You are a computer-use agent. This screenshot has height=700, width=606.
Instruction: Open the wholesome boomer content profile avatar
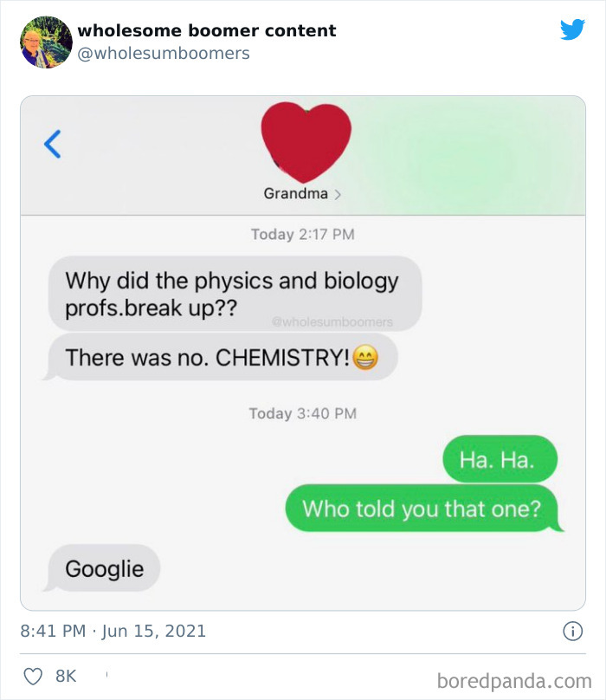[x=45, y=37]
